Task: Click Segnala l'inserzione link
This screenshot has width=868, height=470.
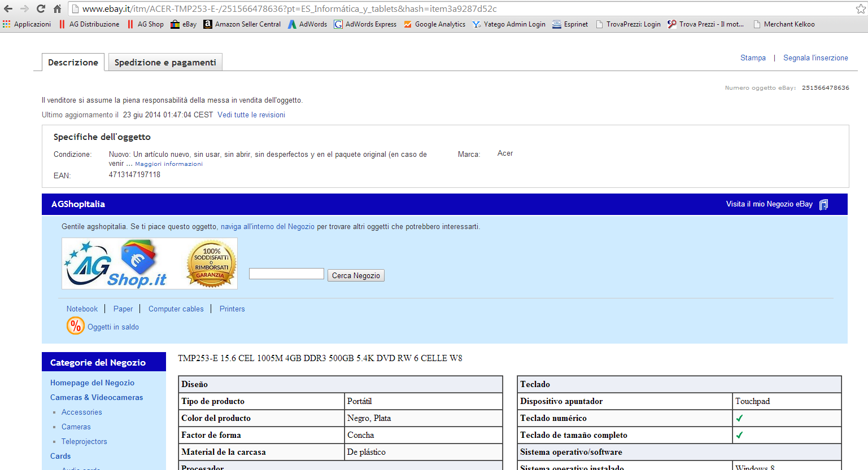Action: [815, 58]
